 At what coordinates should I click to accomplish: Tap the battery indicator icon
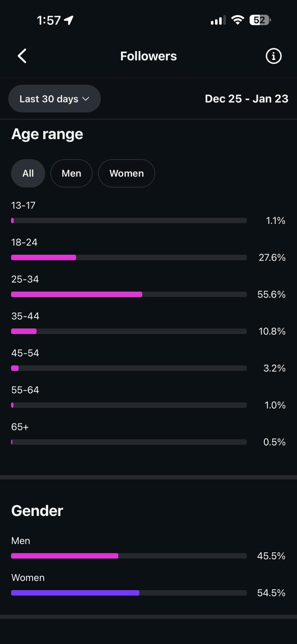[x=260, y=20]
